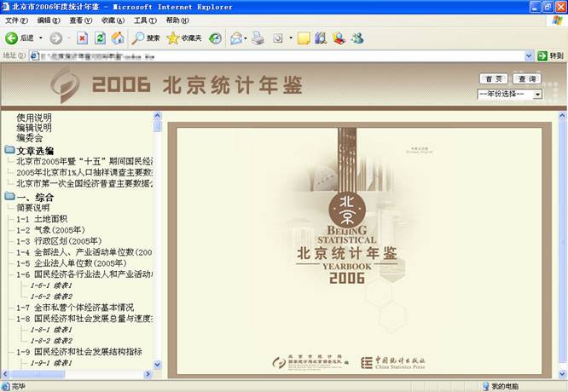Open 1-1 土地面积 table
Image resolution: width=568 pixels, height=392 pixels.
[x=42, y=219]
